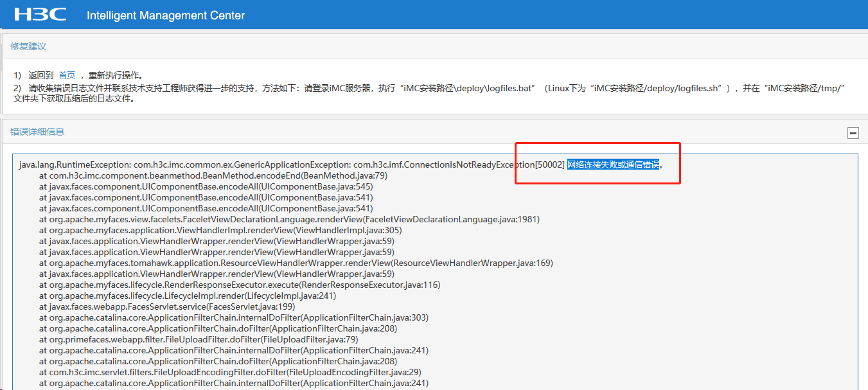Click the java.lang.RuntimeException error line
868x390 pixels.
341,165
